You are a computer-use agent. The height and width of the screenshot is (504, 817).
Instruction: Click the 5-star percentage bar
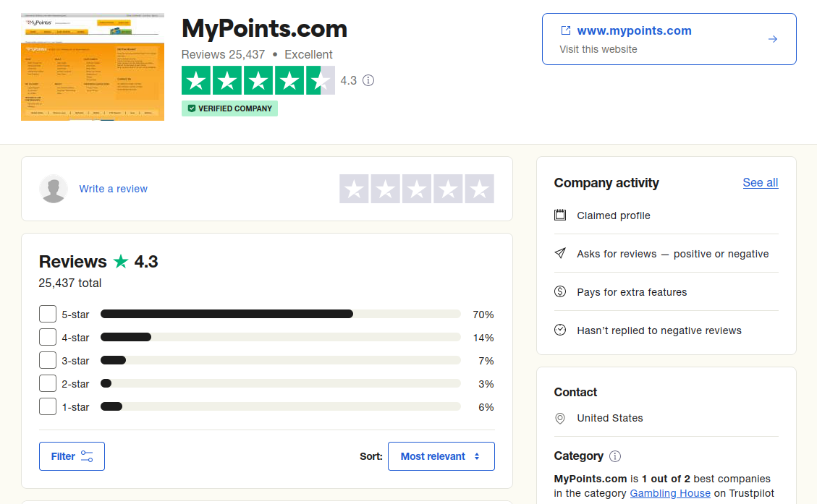(x=227, y=314)
